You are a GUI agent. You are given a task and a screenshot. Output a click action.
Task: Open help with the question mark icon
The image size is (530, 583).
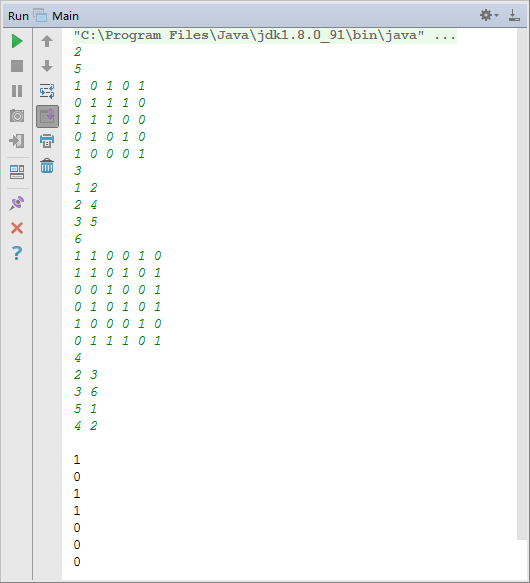pos(17,253)
